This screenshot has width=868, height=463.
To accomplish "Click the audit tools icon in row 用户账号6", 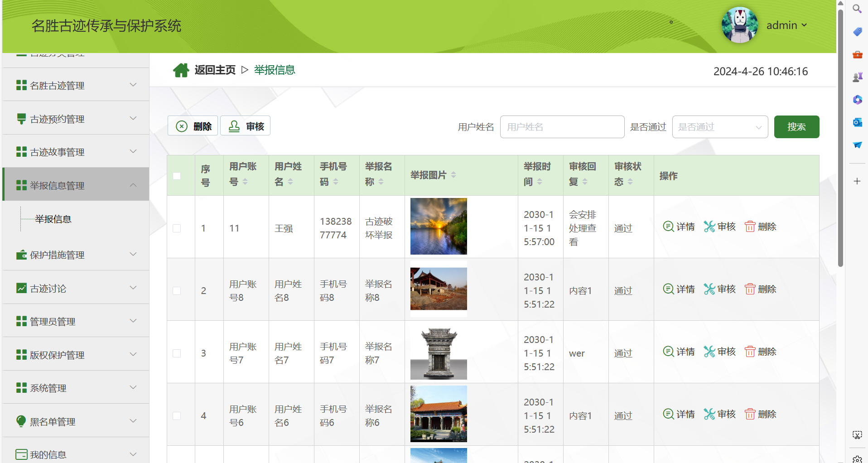I will (x=709, y=414).
